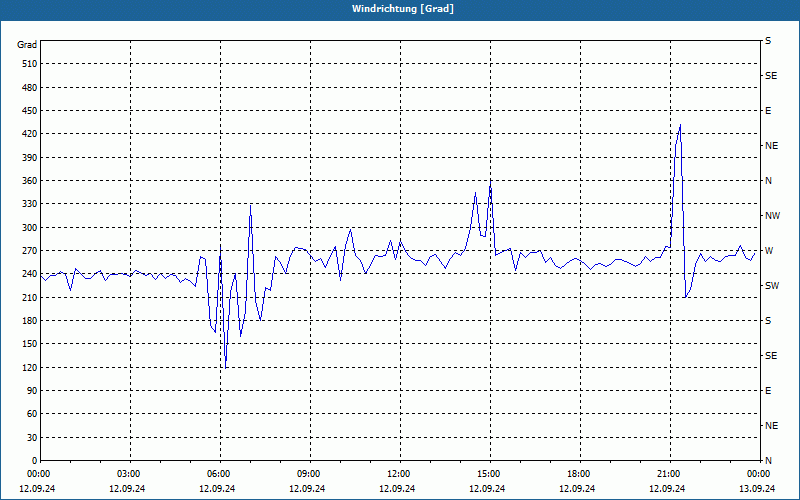Select the 12:00 time label
Viewport: 800px width, 500px height.
(399, 474)
